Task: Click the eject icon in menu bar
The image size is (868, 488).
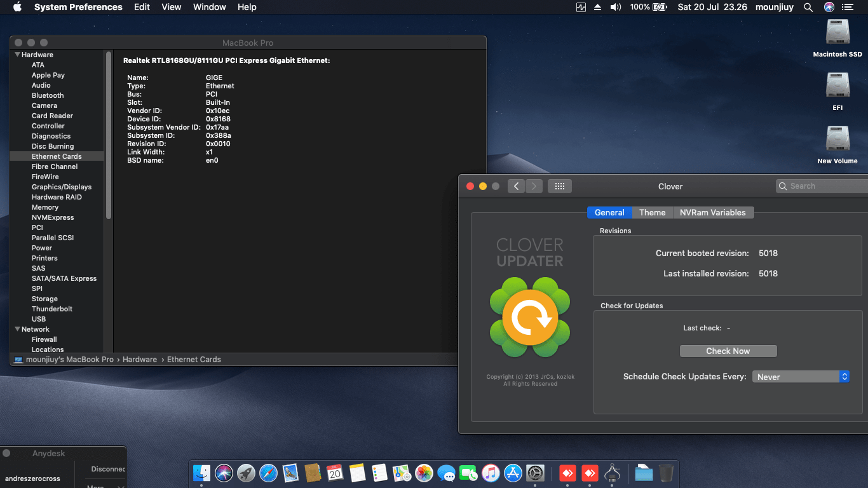Action: 597,7
